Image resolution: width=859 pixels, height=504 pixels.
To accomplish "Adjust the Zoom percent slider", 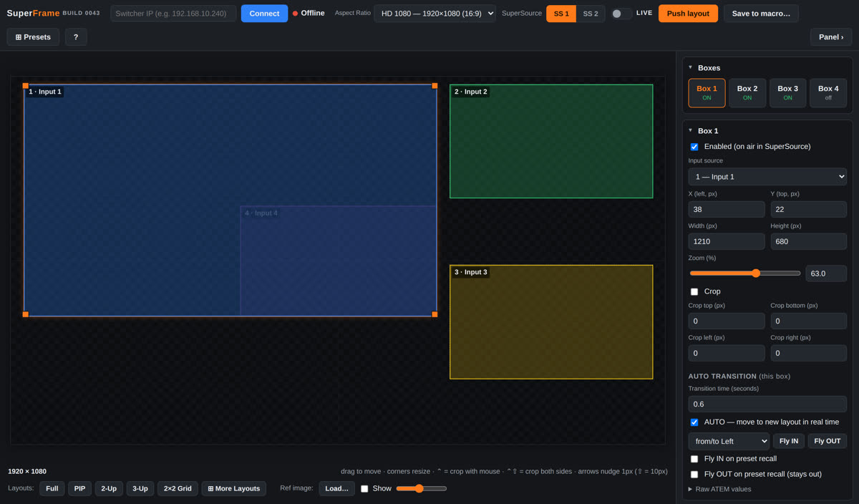I will 744,273.
